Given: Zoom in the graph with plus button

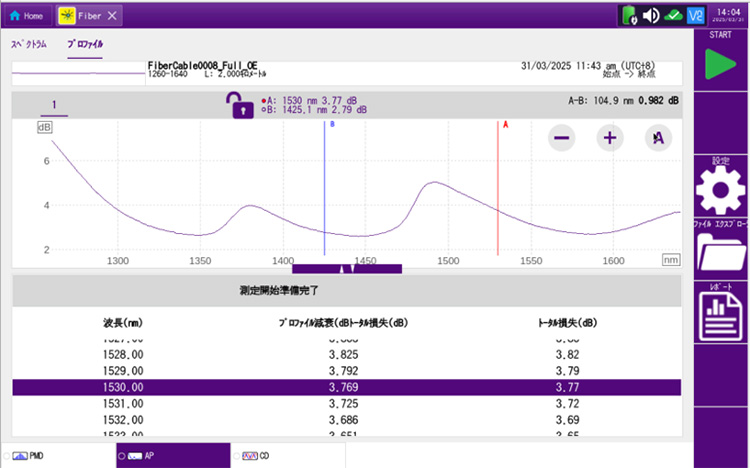Looking at the screenshot, I should [x=609, y=139].
